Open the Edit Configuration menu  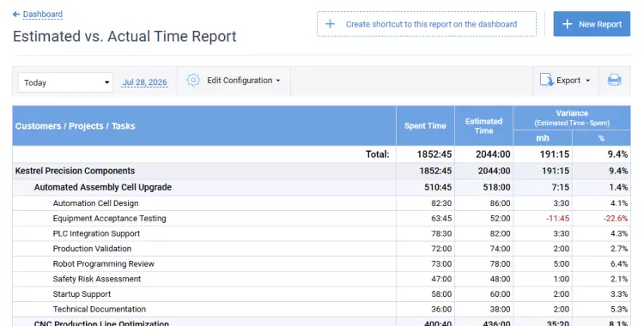point(243,81)
